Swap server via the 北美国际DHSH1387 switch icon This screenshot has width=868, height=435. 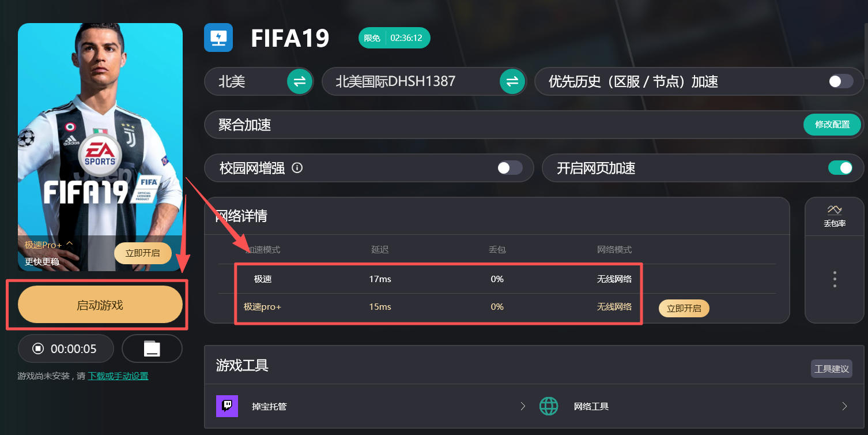[511, 81]
